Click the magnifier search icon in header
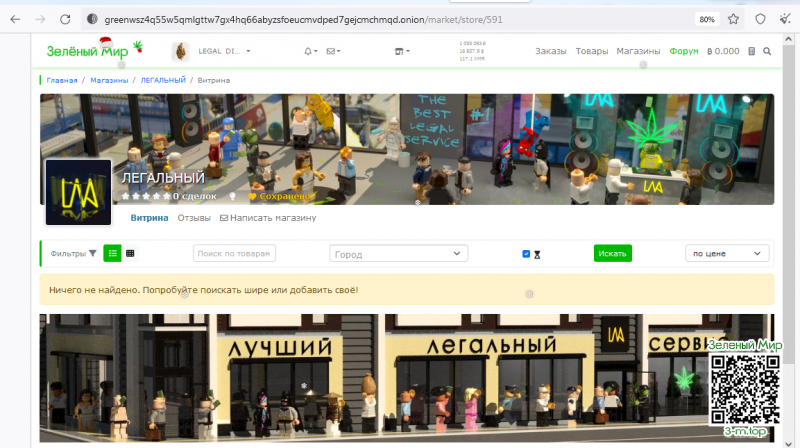Image resolution: width=800 pixels, height=448 pixels. [767, 51]
